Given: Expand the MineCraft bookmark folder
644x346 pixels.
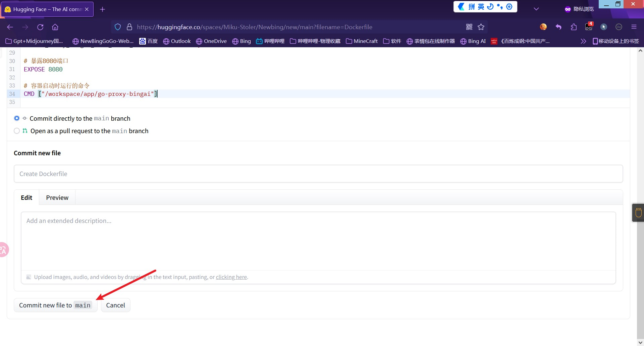Looking at the screenshot, I should coord(362,41).
